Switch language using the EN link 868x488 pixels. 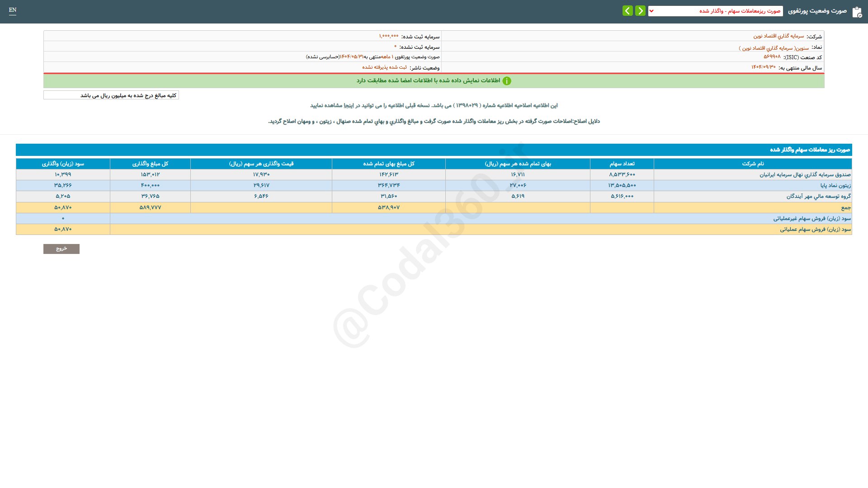pos(13,10)
